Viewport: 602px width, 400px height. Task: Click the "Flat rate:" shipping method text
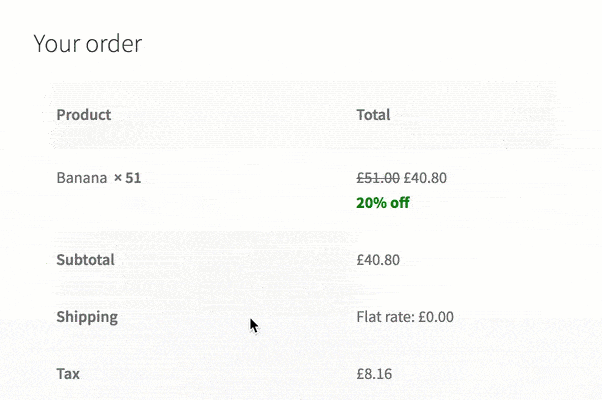[385, 317]
